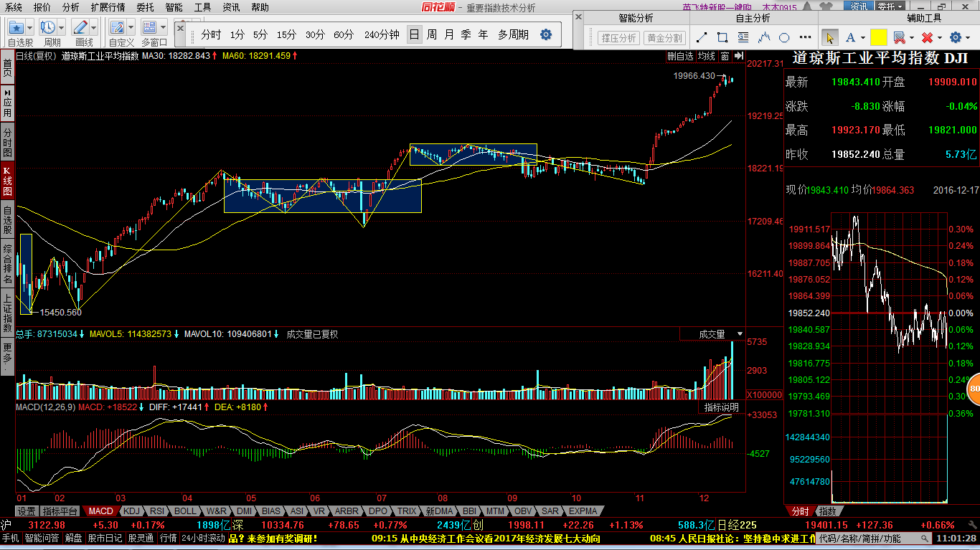Click the 黄金分割 button
Image resolution: width=980 pixels, height=550 pixels.
[664, 38]
